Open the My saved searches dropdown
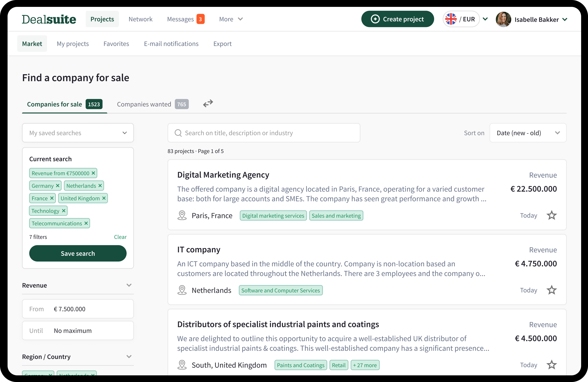 pyautogui.click(x=78, y=133)
